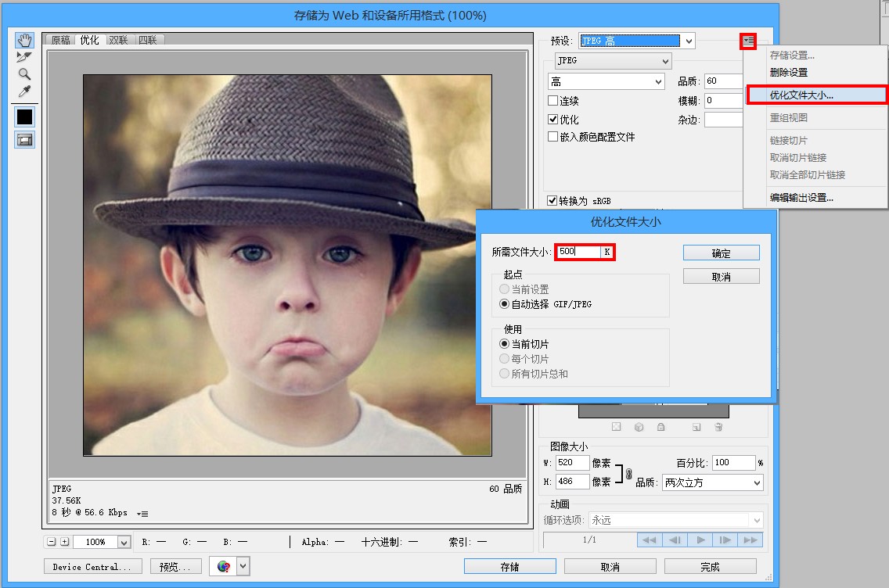Click 确定 in the optimize file size dialog
Viewport: 889px width, 588px height.
click(x=721, y=253)
